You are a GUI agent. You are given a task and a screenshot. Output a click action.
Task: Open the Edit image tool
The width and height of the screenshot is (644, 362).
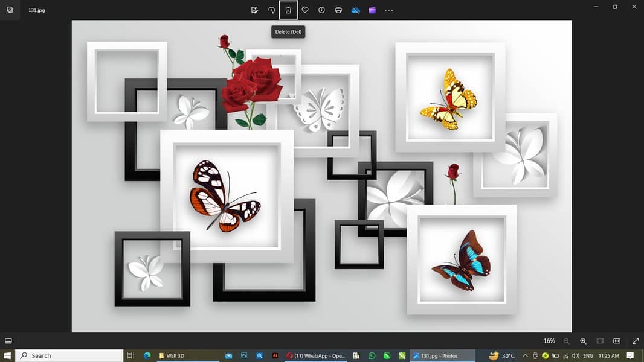pyautogui.click(x=255, y=10)
